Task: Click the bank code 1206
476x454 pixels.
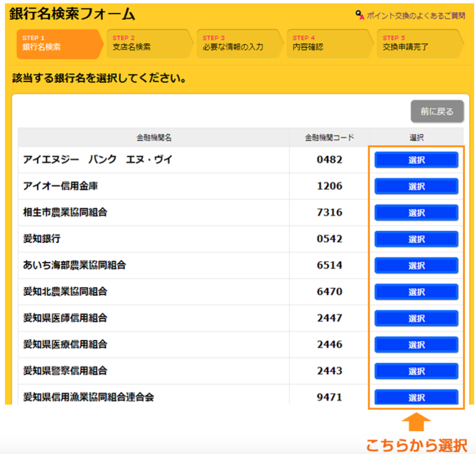Action: (330, 186)
